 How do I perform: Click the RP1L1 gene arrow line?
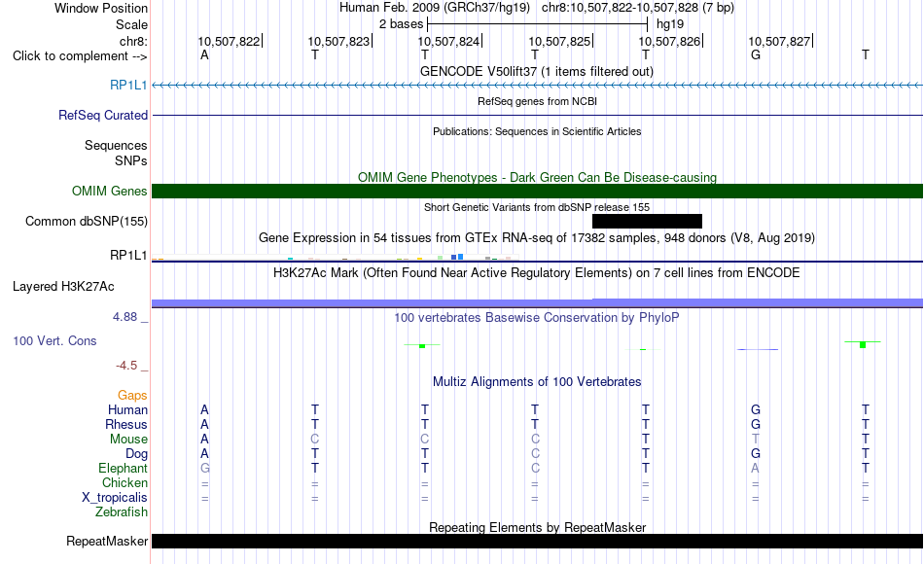(x=538, y=86)
